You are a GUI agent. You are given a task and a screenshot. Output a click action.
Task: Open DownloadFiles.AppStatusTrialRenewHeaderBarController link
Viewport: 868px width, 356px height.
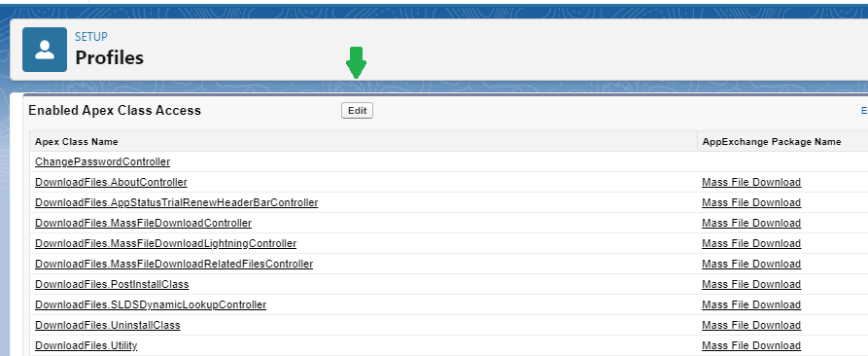[177, 202]
